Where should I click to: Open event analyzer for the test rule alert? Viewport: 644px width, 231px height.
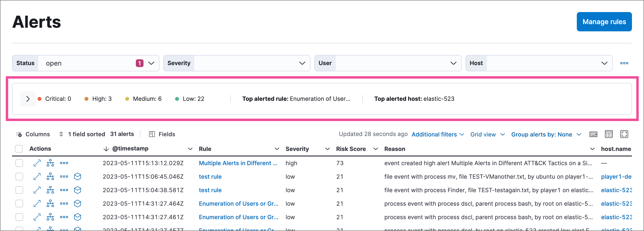click(50, 177)
